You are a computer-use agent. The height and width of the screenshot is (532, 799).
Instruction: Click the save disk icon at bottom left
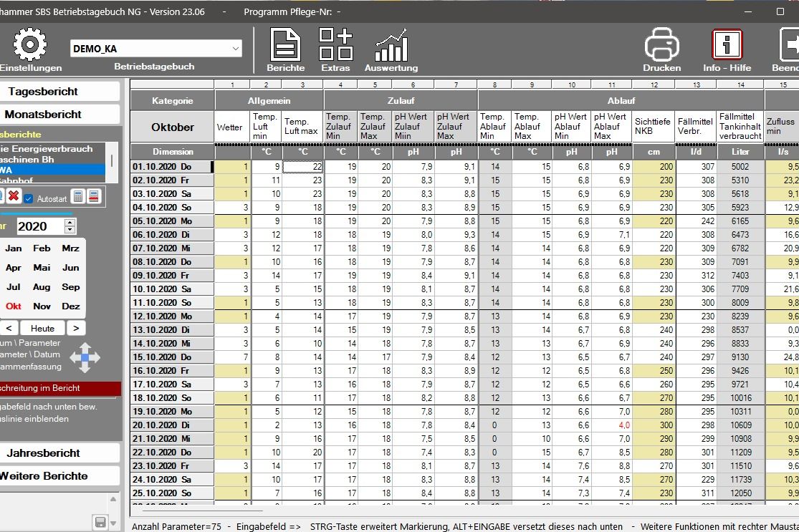101,521
